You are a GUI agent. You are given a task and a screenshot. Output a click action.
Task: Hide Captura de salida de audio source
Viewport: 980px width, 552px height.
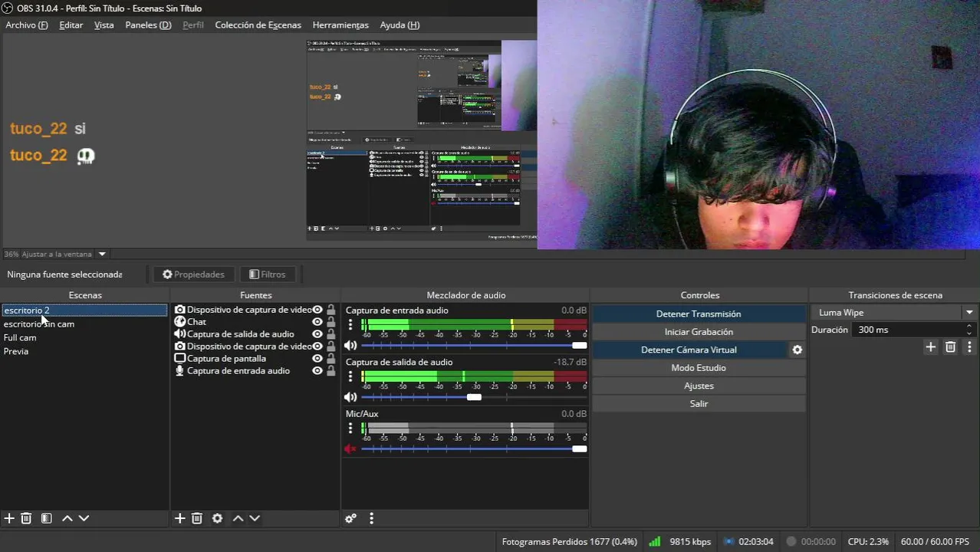click(317, 334)
